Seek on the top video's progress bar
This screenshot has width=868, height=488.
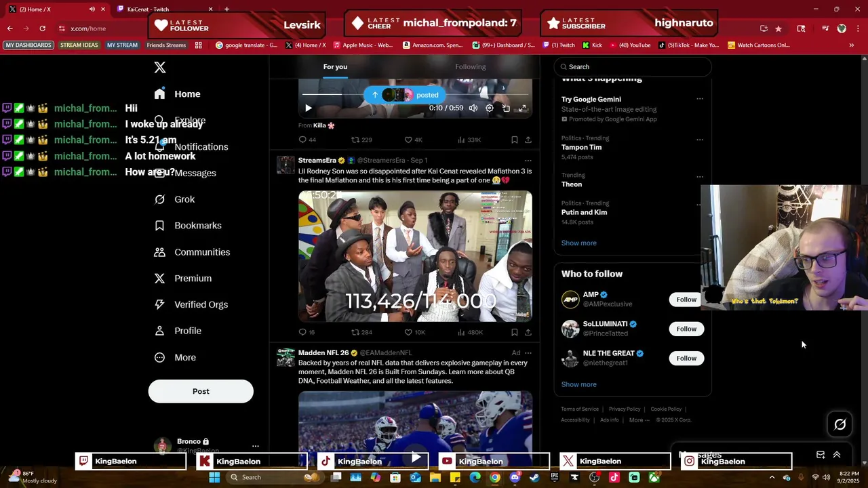click(415, 95)
